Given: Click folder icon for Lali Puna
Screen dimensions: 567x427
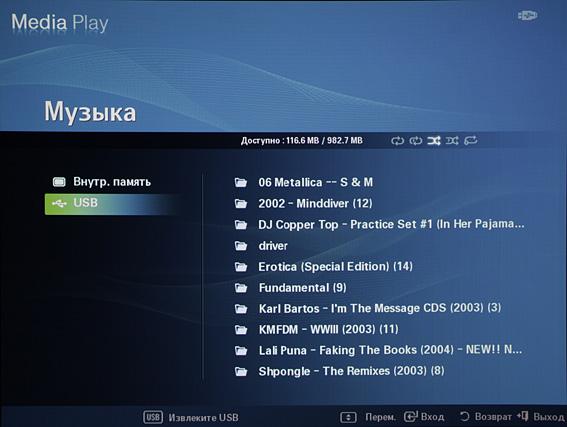Looking at the screenshot, I should coord(241,350).
